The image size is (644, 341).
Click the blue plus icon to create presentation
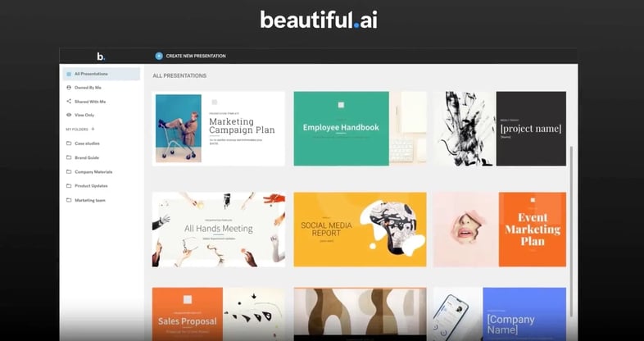click(159, 56)
